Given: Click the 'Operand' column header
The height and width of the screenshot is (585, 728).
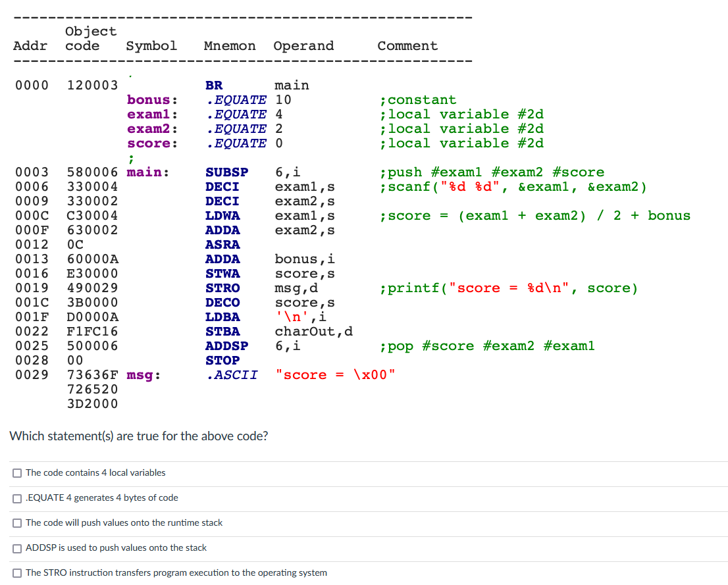Looking at the screenshot, I should pyautogui.click(x=303, y=46).
